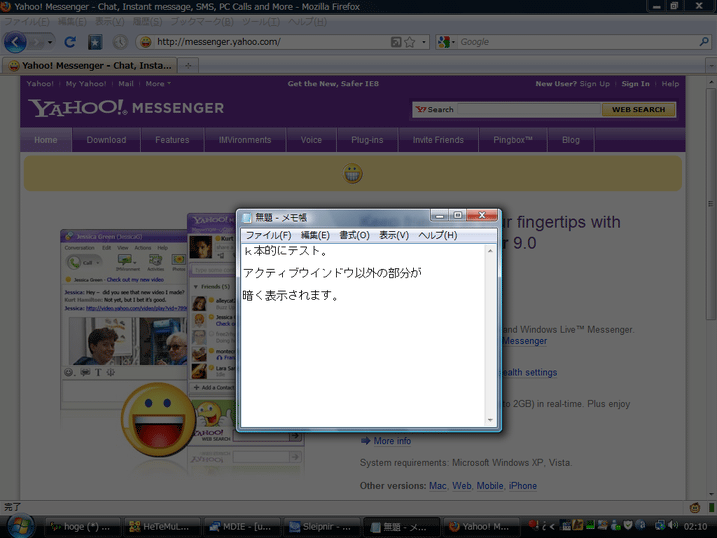Click the Google search box in Firefox
Screen dimensions: 717x538
coord(578,42)
